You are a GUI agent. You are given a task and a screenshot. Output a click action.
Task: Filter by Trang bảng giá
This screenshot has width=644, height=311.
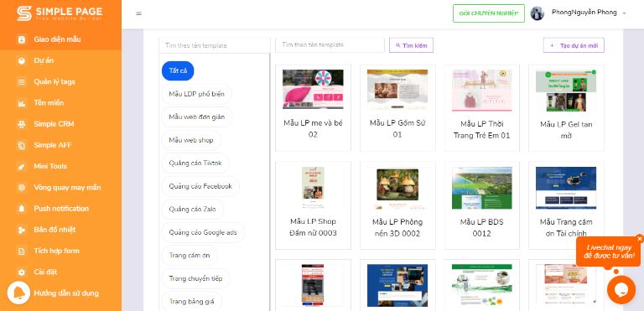191,301
